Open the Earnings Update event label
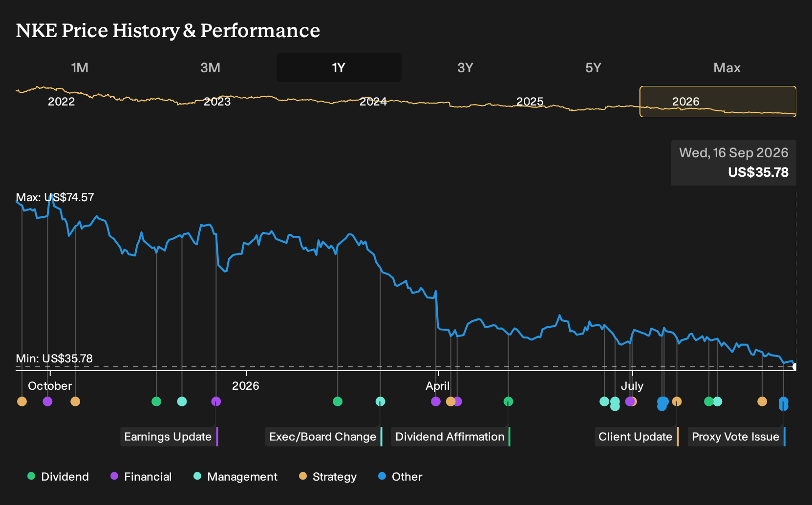Viewport: 812px width, 505px height. 169,437
